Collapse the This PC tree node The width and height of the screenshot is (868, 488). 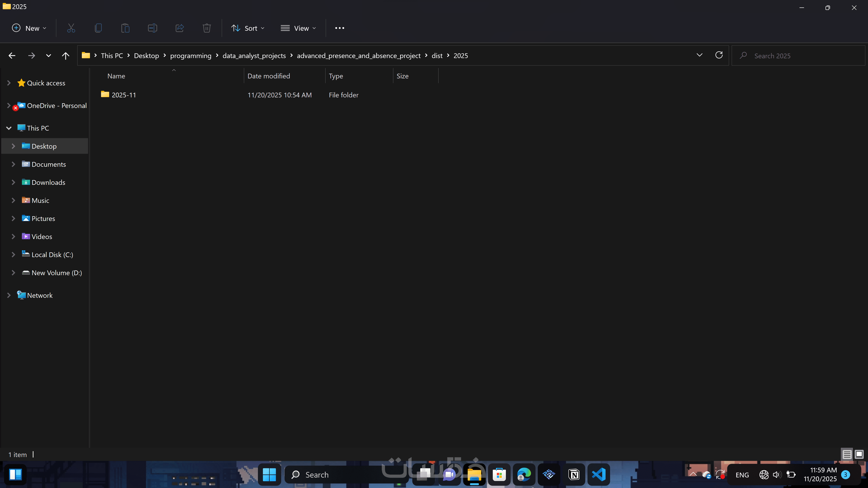pos(9,128)
